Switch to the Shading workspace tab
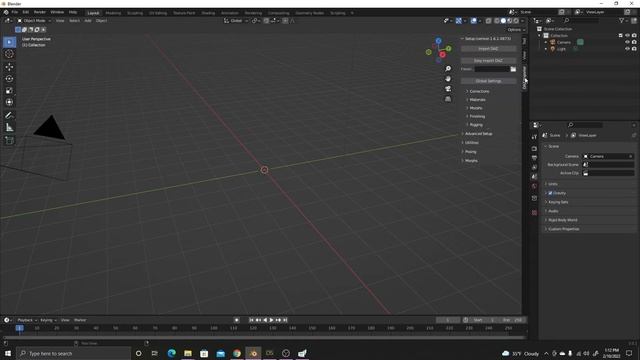The height and width of the screenshot is (360, 640). pyautogui.click(x=208, y=13)
